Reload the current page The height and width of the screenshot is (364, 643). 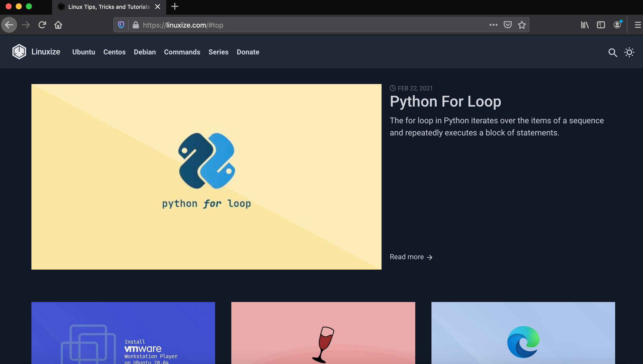click(42, 25)
